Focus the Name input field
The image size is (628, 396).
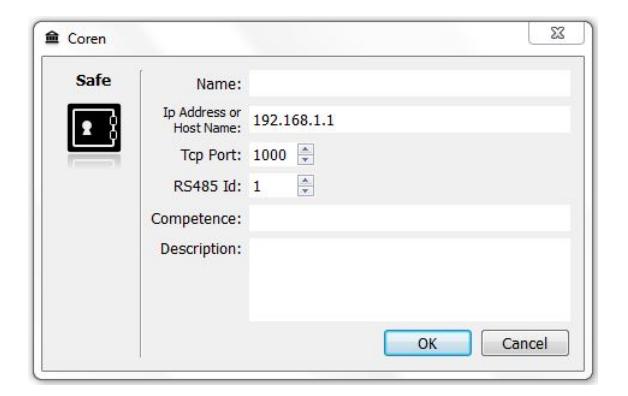tap(409, 83)
